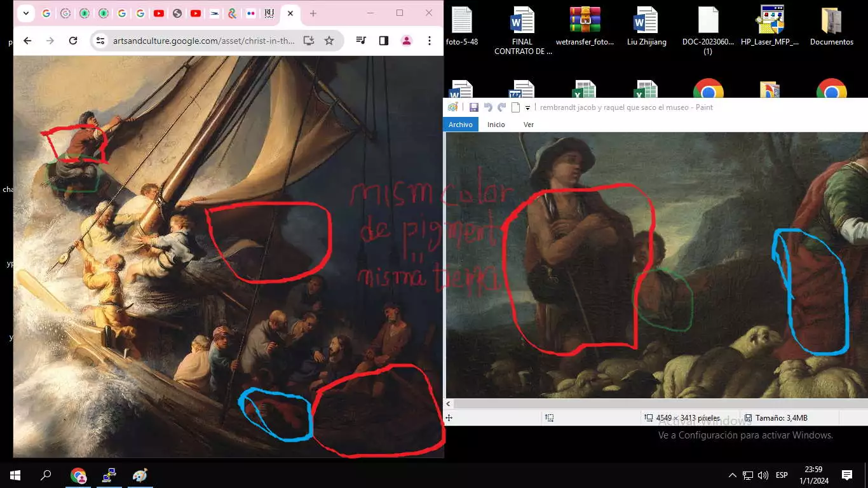
Task: Undo last action in Paint
Action: [x=488, y=107]
